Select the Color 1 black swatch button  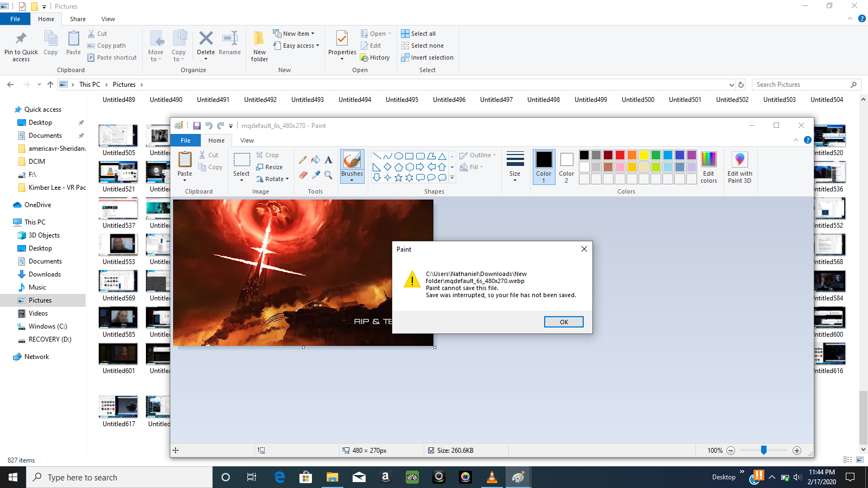pos(544,167)
